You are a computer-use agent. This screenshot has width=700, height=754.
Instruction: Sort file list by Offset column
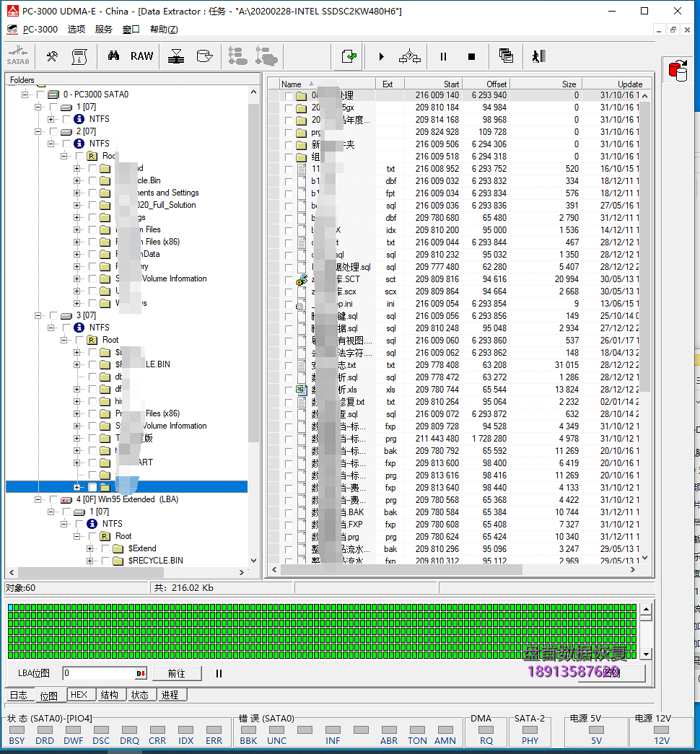[x=484, y=84]
